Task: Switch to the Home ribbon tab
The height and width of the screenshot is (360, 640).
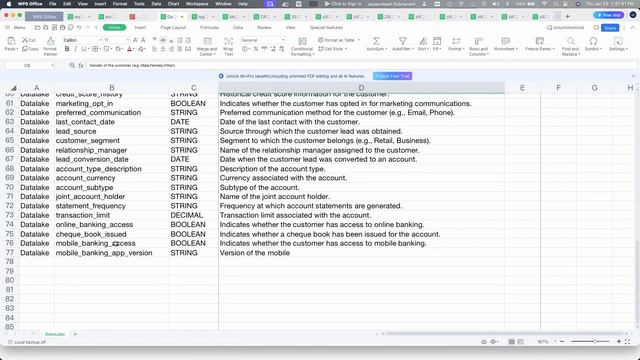Action: click(x=114, y=27)
